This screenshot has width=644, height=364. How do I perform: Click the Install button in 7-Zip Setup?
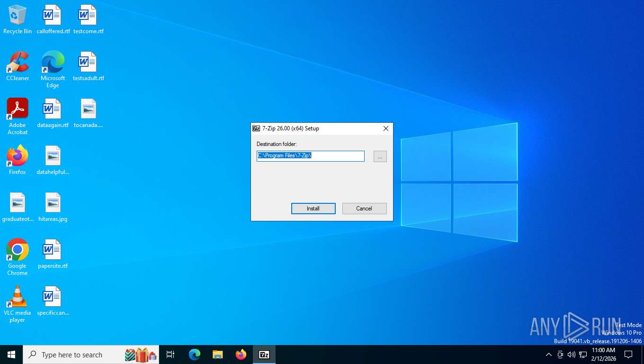[313, 209]
